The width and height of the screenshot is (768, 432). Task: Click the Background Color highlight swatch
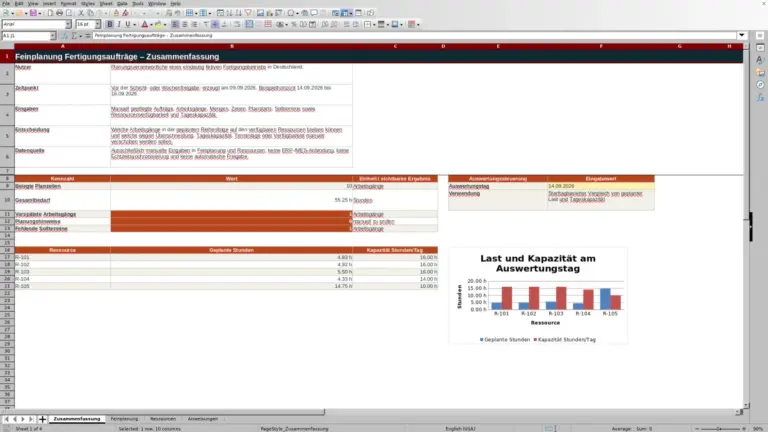point(158,24)
